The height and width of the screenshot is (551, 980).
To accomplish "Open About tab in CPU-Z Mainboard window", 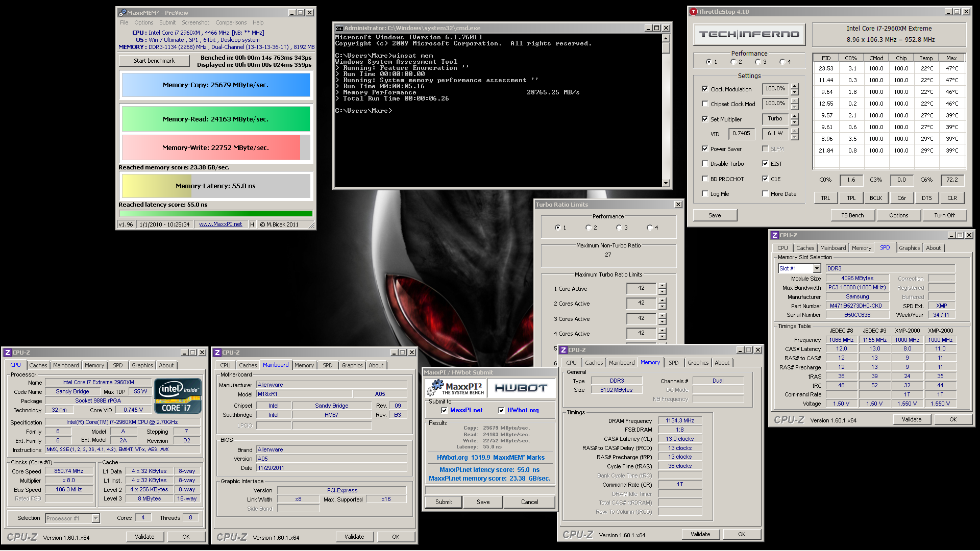I will click(x=376, y=365).
